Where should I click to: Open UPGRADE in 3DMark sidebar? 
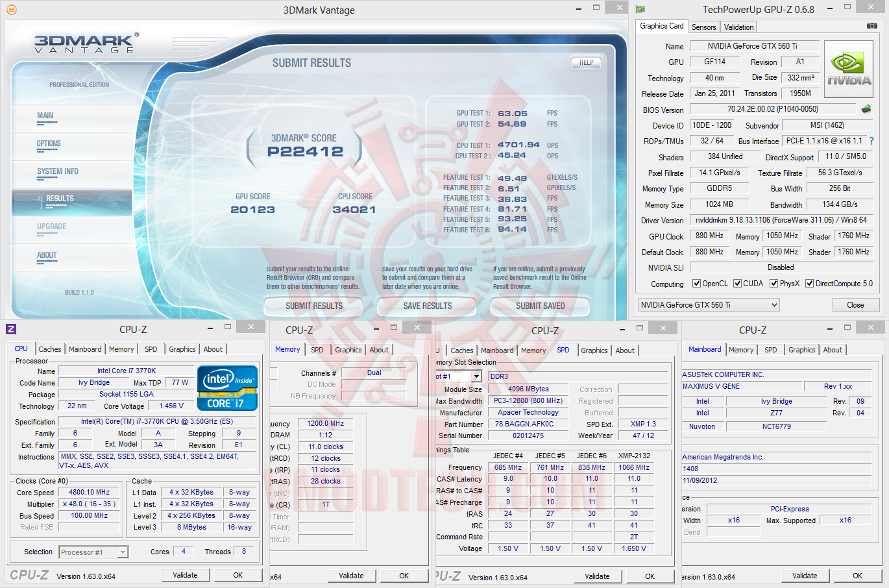tap(52, 227)
